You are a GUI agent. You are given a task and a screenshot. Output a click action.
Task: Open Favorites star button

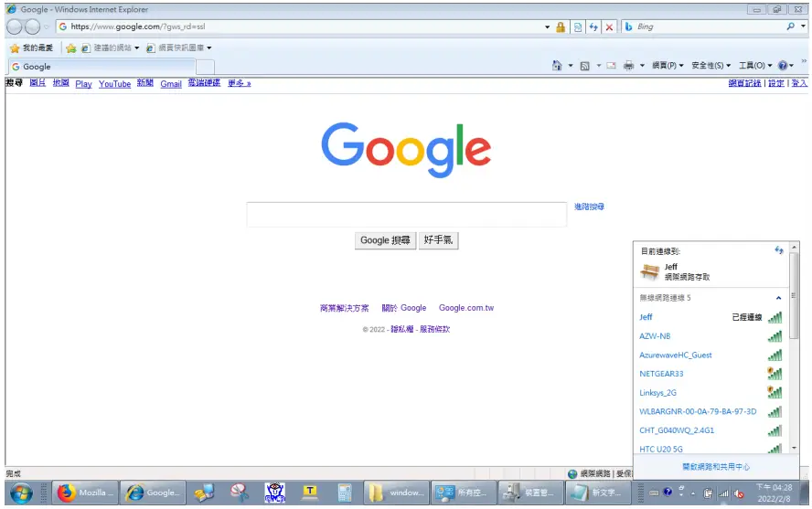[x=32, y=48]
